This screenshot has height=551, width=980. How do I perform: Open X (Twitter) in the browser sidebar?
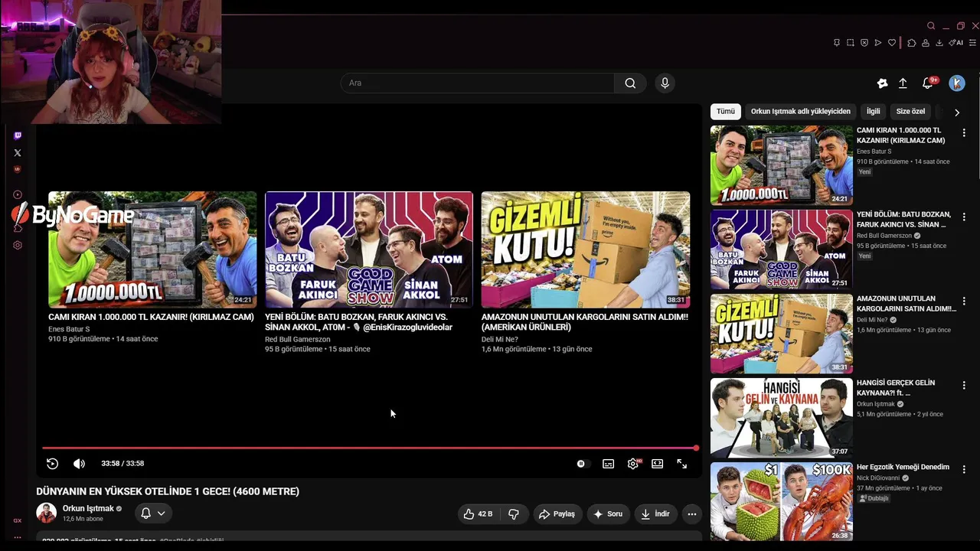tap(18, 153)
